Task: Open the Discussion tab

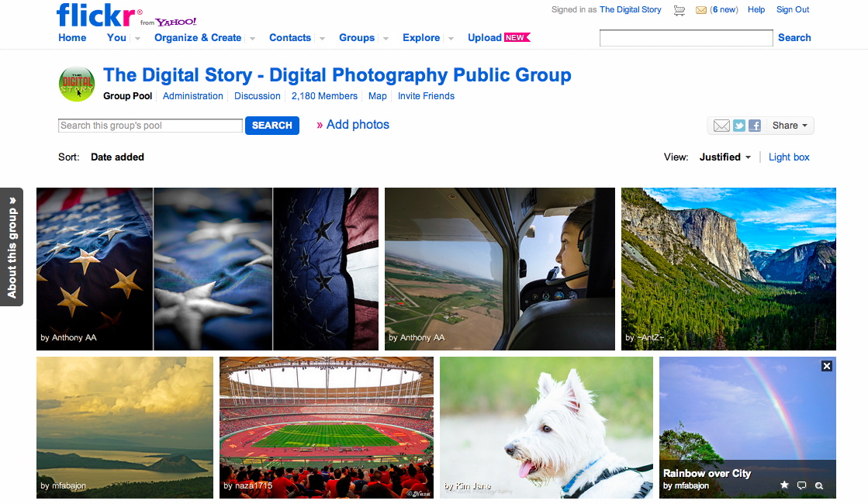Action: coord(257,95)
